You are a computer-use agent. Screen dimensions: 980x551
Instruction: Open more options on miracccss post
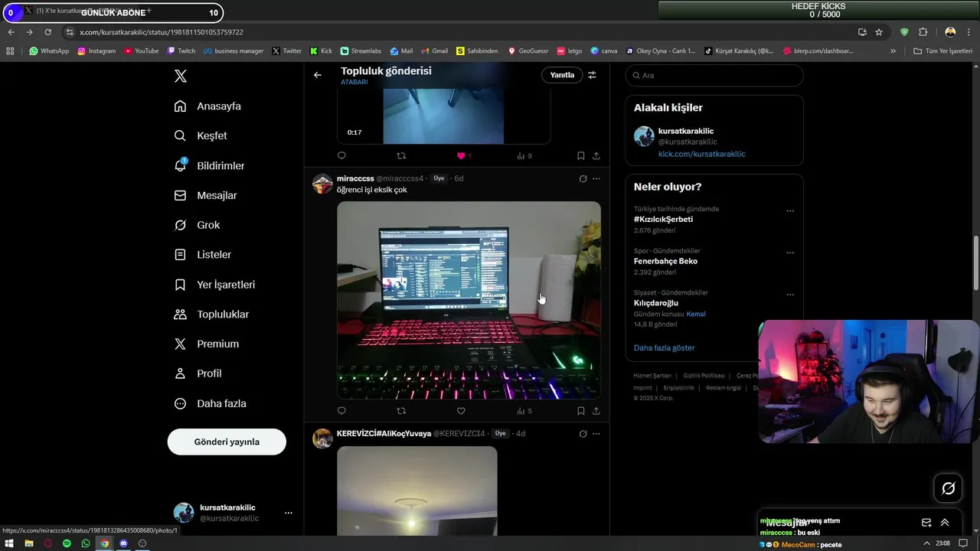pos(596,178)
